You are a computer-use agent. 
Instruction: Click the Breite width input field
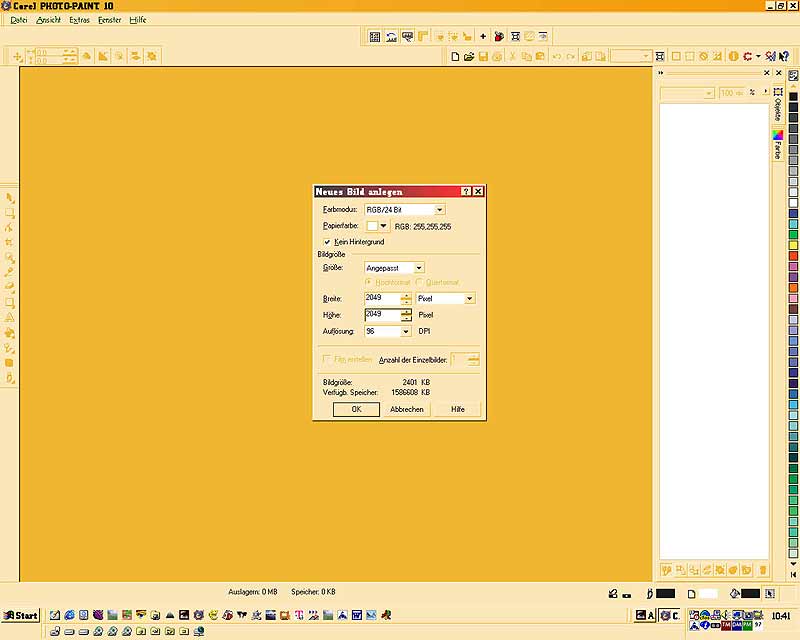[x=381, y=298]
